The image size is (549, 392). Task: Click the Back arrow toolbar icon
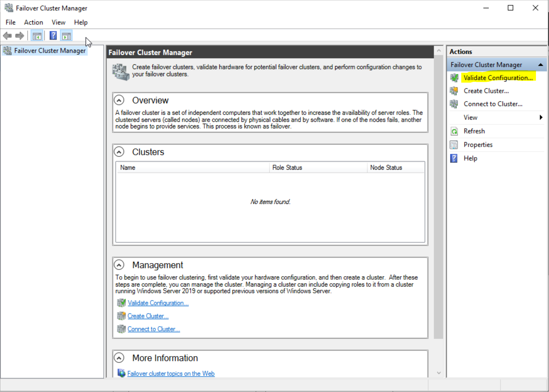pos(7,36)
